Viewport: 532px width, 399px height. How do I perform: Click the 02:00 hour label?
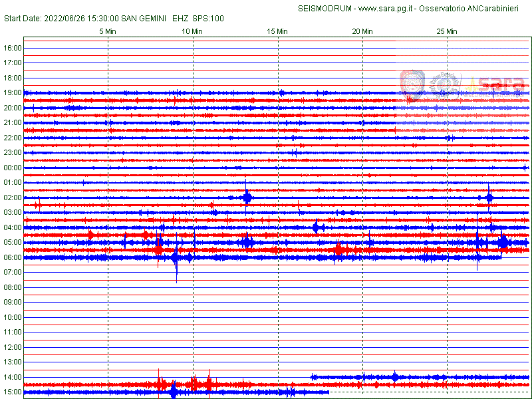13,198
